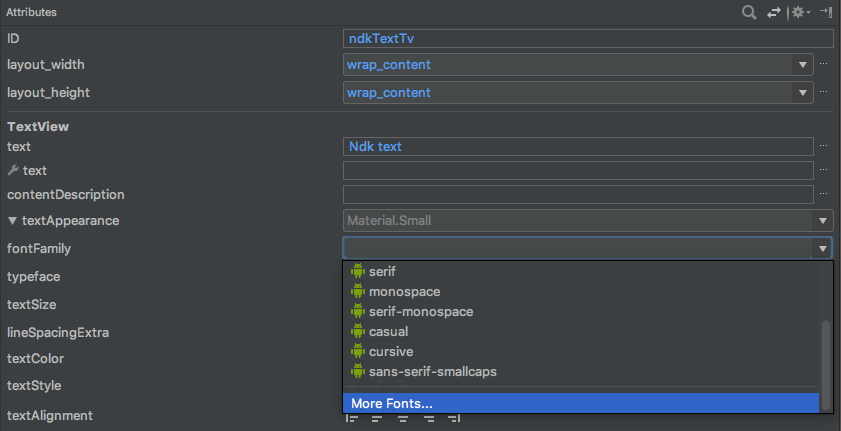Click ellipsis next to contentDescription field
Image resolution: width=841 pixels, height=431 pixels.
[x=825, y=195]
